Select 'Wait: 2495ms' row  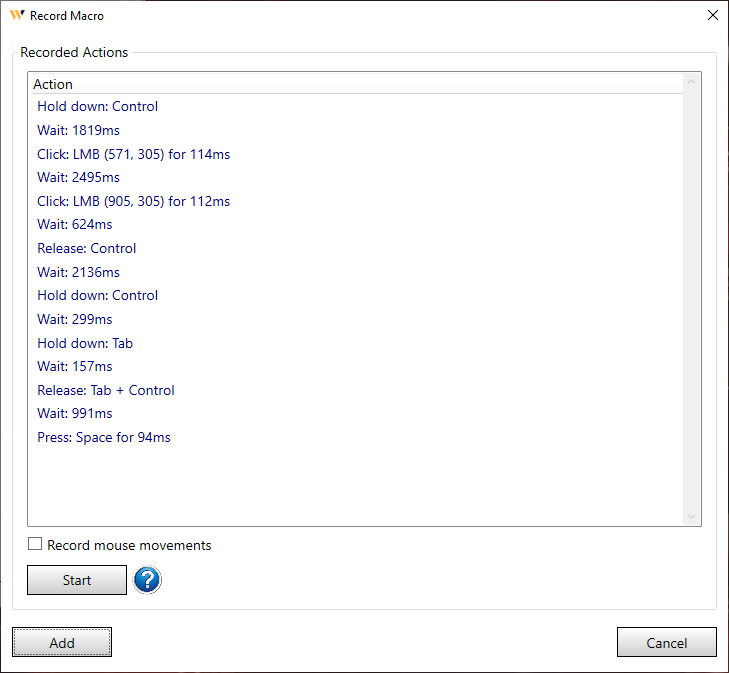pos(356,177)
